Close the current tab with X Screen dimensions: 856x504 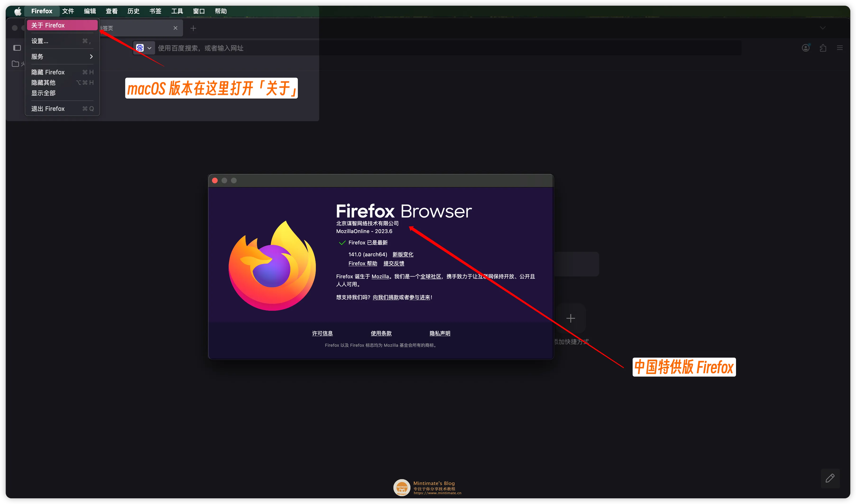click(x=175, y=28)
